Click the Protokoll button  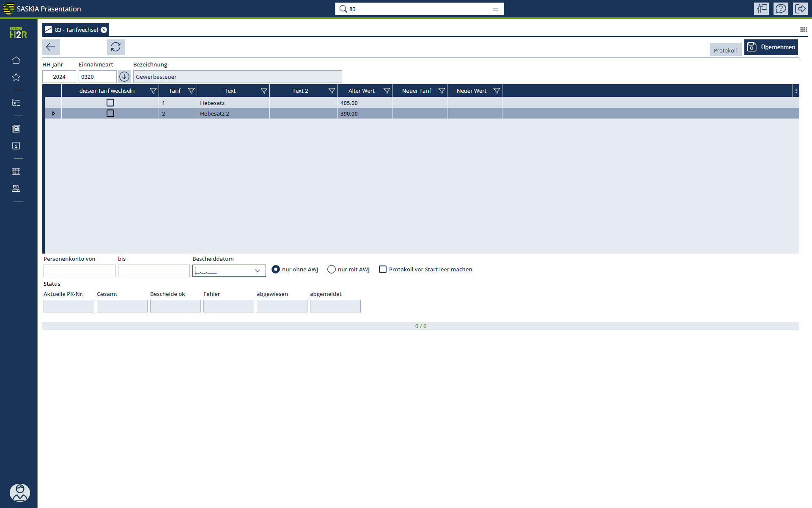click(725, 50)
